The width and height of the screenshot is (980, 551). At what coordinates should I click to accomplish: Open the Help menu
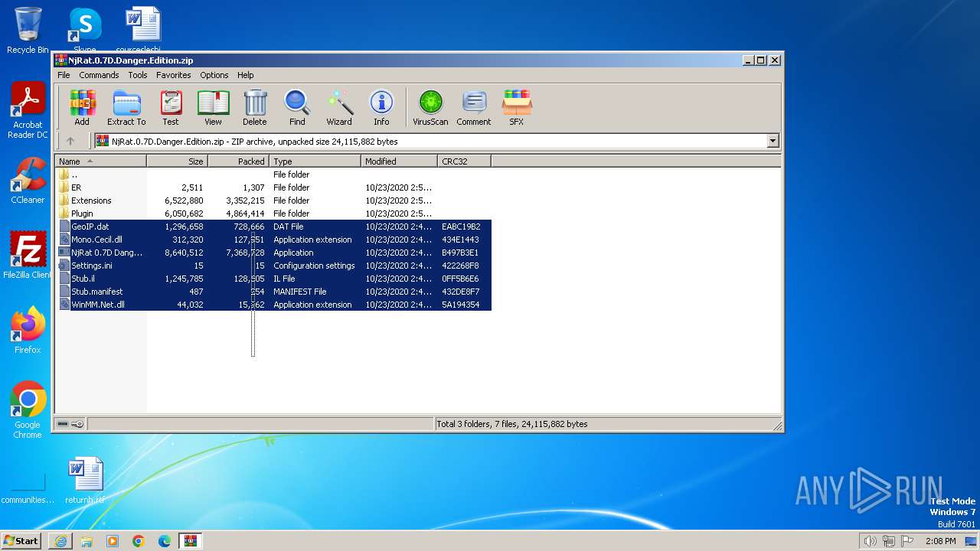click(x=245, y=75)
